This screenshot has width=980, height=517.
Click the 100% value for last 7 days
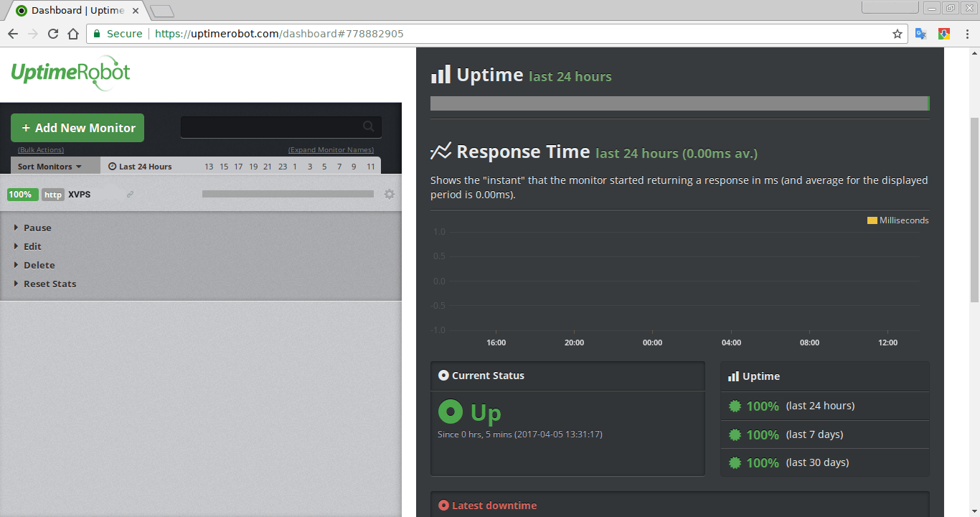763,434
